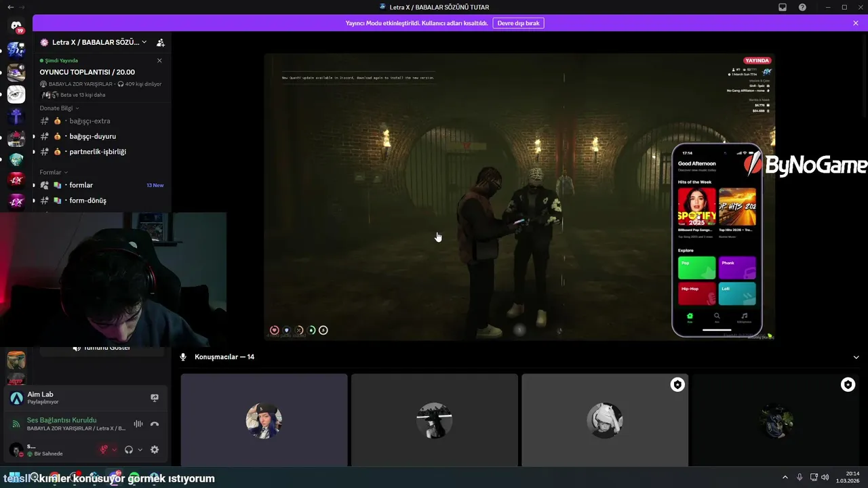
Task: Disconnect from voice with hang-up icon
Action: tap(155, 424)
